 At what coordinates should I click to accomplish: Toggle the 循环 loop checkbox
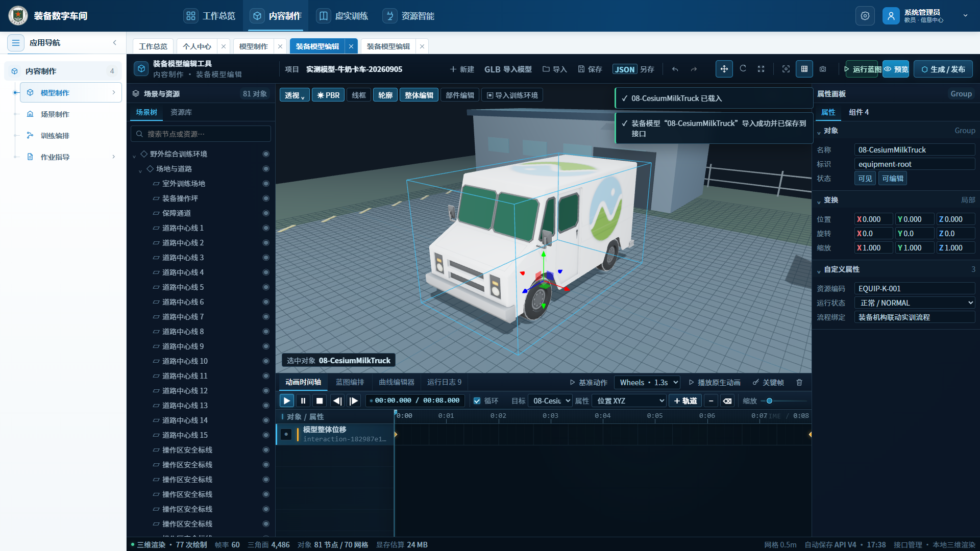[477, 401]
